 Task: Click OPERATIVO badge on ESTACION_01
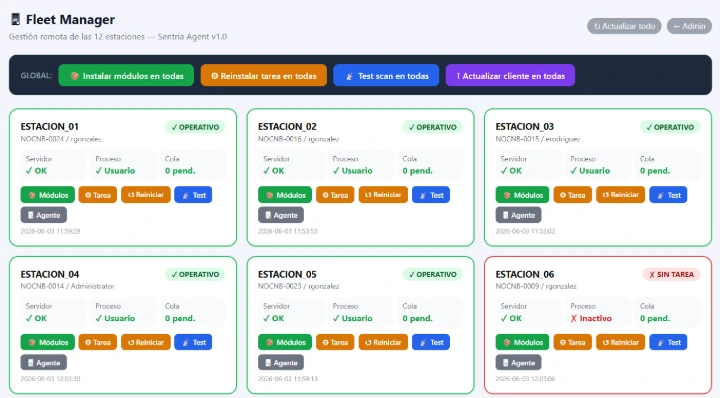click(195, 127)
